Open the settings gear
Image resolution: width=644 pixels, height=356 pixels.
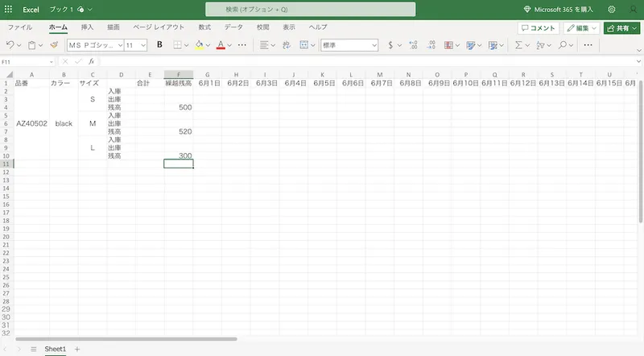[x=612, y=9]
